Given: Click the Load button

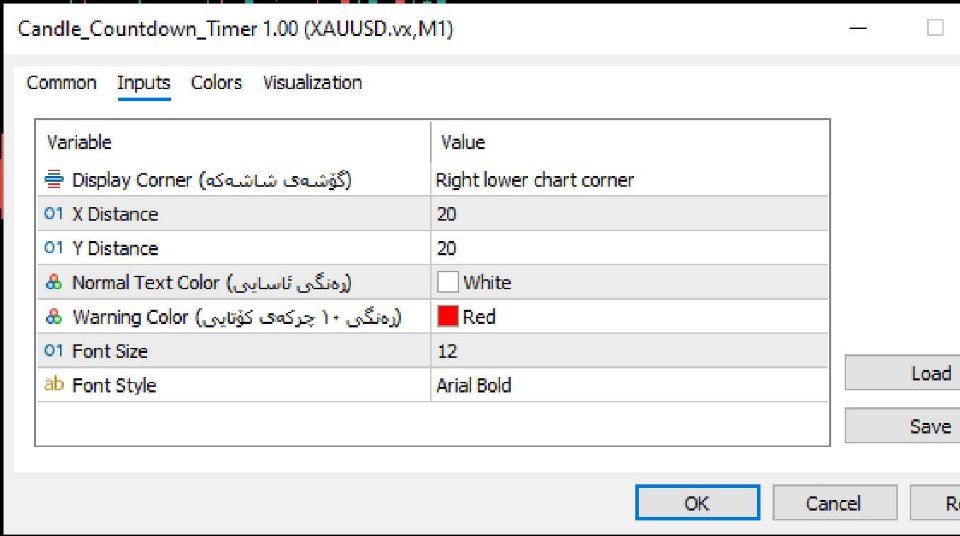Looking at the screenshot, I should coord(902,373).
